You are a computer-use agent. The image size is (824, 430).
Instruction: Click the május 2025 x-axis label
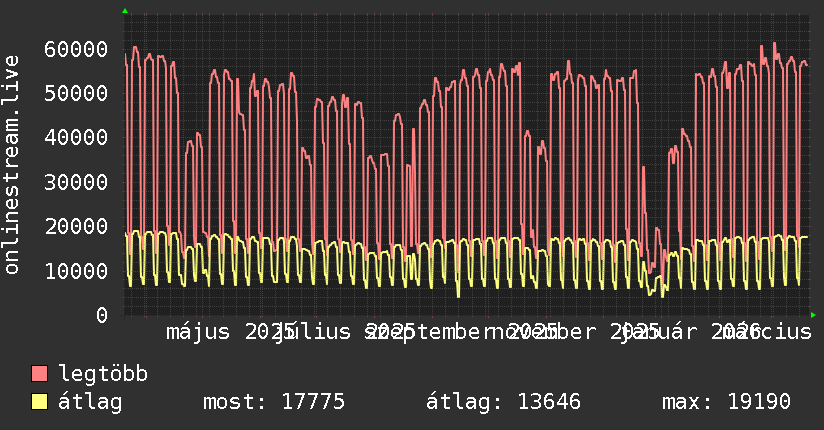(x=230, y=332)
